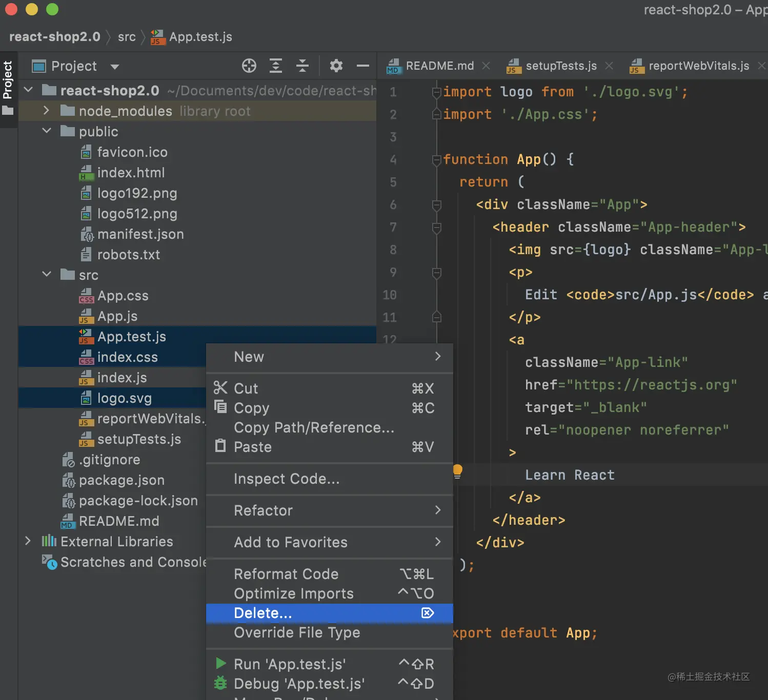Collapse the public folder
The height and width of the screenshot is (700, 768).
(47, 131)
